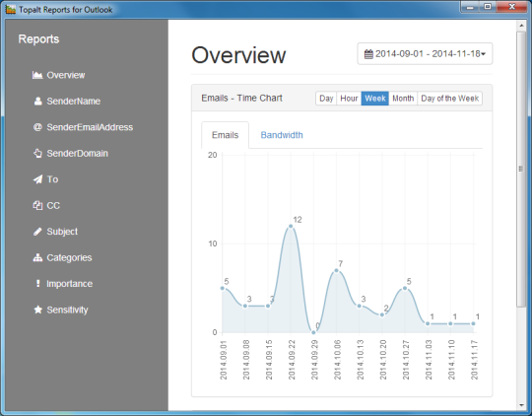
Task: Click the vertical scrollbar thumb
Action: [x=521, y=170]
